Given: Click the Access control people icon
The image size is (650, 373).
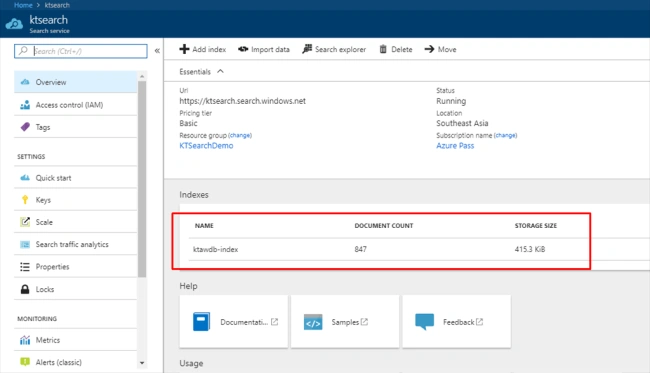Looking at the screenshot, I should pyautogui.click(x=25, y=105).
